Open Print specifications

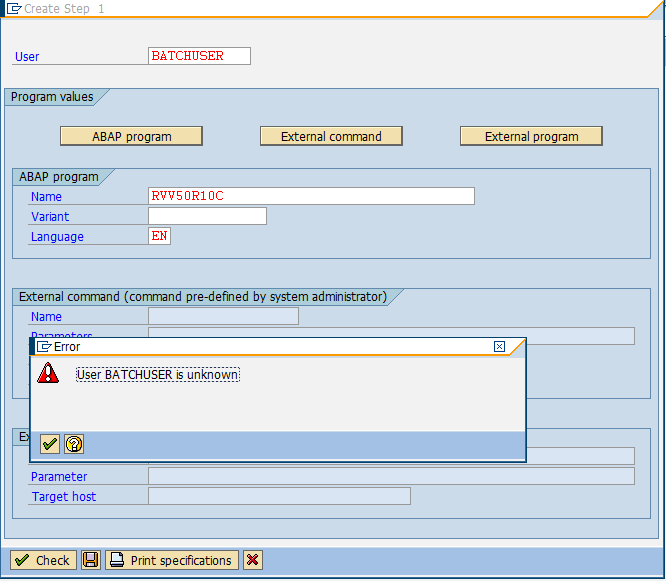point(172,560)
